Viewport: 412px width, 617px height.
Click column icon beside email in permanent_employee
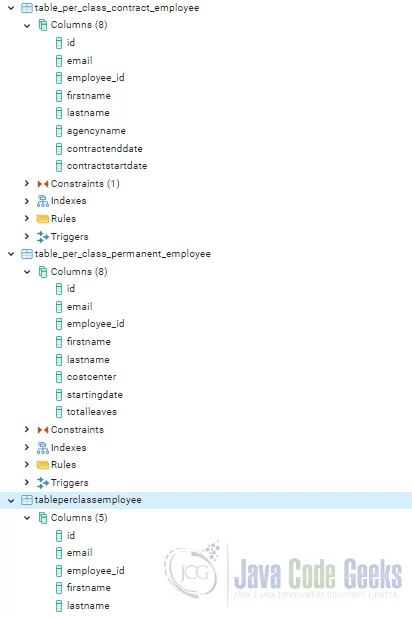tap(59, 307)
